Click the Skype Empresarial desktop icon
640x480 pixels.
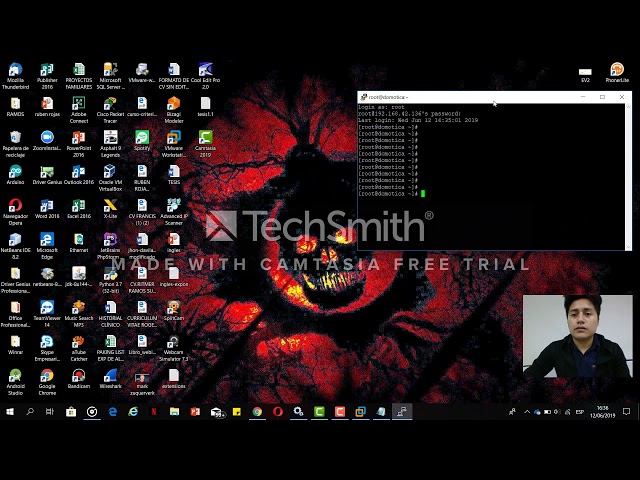point(47,348)
